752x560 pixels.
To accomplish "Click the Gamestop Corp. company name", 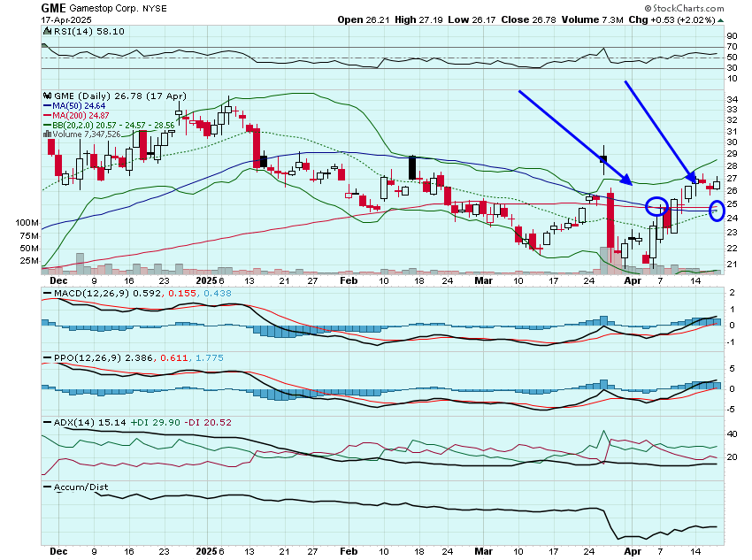I will [x=104, y=9].
